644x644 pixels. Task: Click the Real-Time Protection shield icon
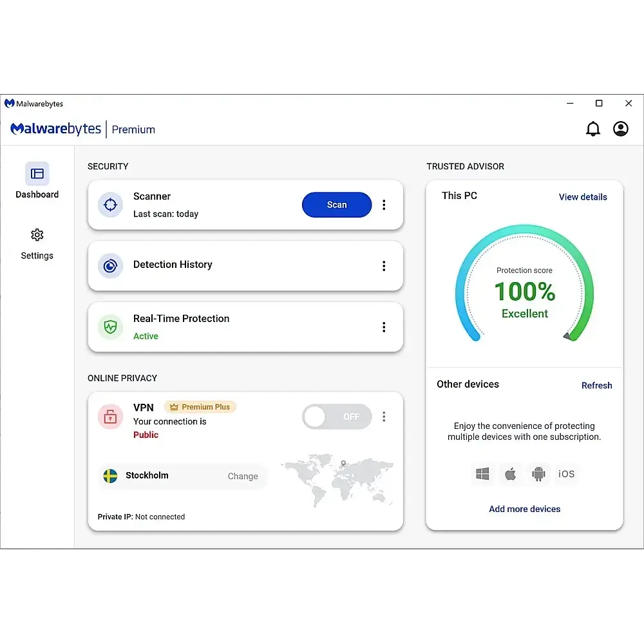[110, 327]
